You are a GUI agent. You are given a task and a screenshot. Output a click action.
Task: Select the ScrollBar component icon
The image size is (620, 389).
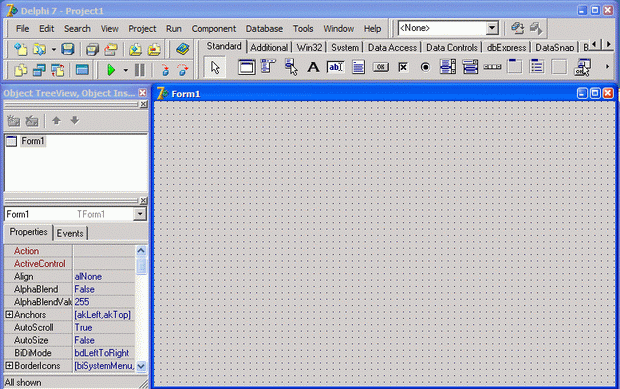[x=492, y=67]
